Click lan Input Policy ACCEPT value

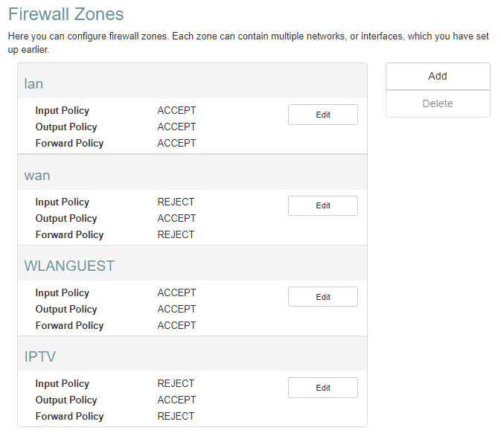(176, 110)
